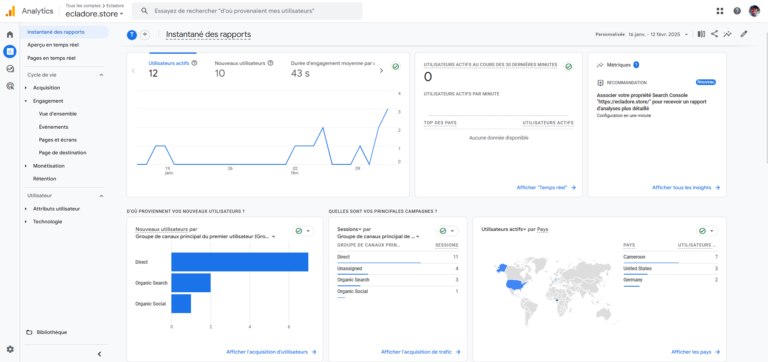The width and height of the screenshot is (768, 362).
Task: Open the Home icon in left rail
Action: [x=10, y=35]
